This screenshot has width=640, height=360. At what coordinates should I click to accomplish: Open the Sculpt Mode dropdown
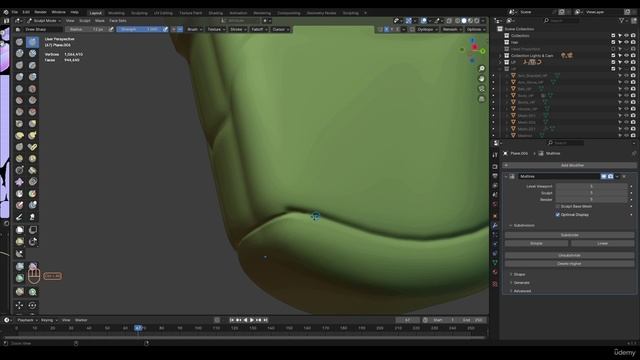(x=44, y=20)
